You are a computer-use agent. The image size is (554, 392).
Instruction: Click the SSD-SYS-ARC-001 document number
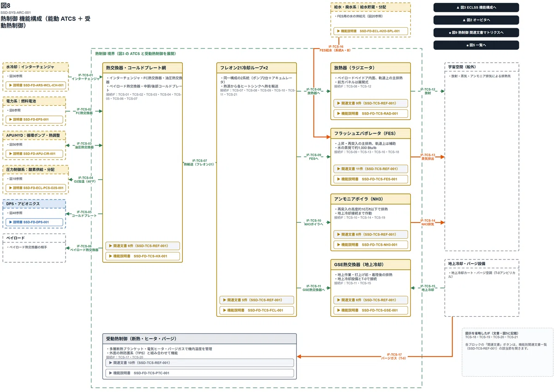click(x=16, y=12)
